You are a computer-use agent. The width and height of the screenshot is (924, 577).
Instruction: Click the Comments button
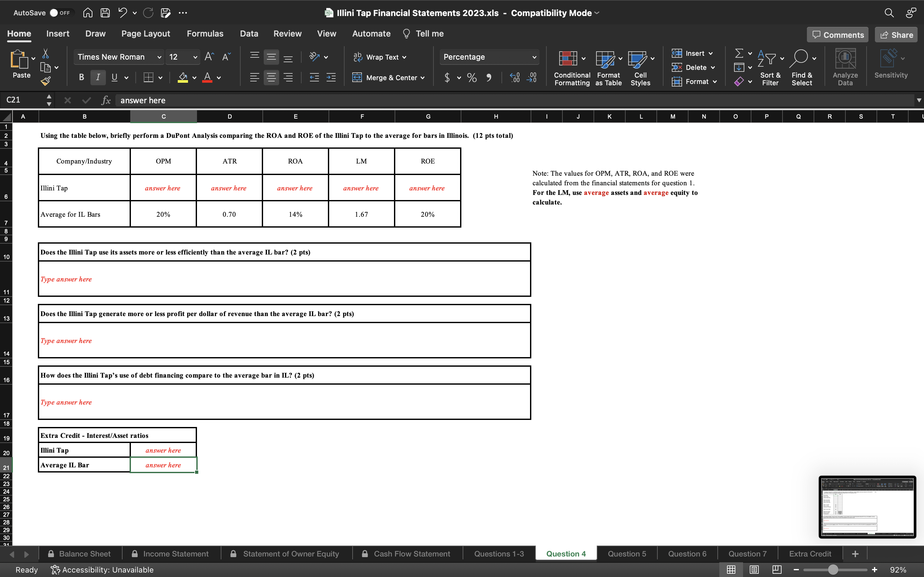837,34
